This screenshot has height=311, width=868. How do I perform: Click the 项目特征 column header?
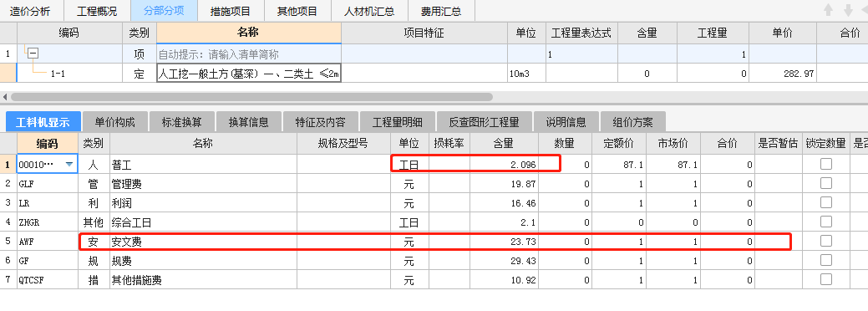pyautogui.click(x=424, y=33)
